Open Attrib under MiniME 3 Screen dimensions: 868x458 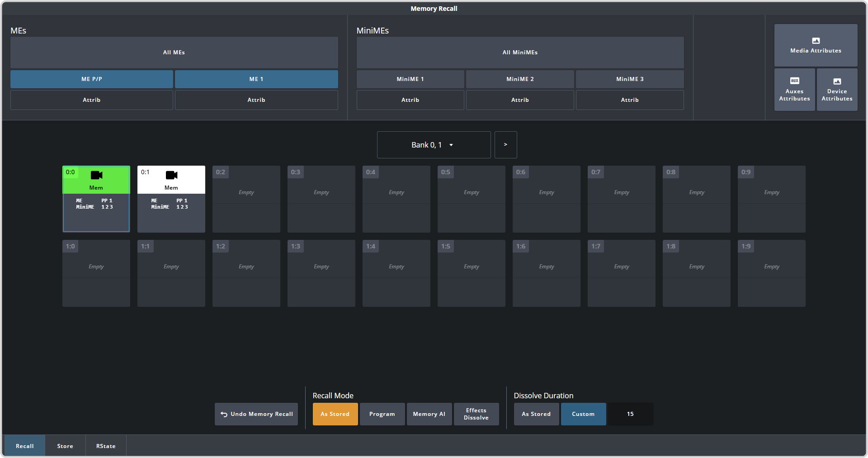pyautogui.click(x=630, y=100)
